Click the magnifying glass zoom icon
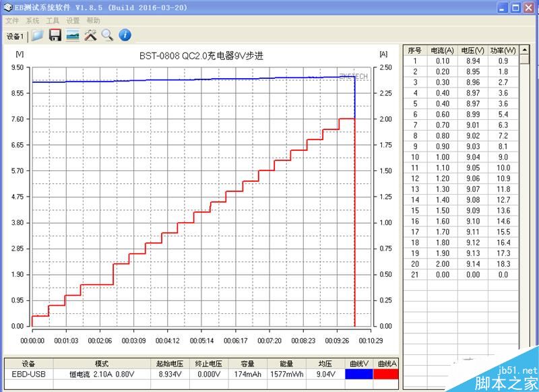The height and width of the screenshot is (392, 539). tap(107, 35)
